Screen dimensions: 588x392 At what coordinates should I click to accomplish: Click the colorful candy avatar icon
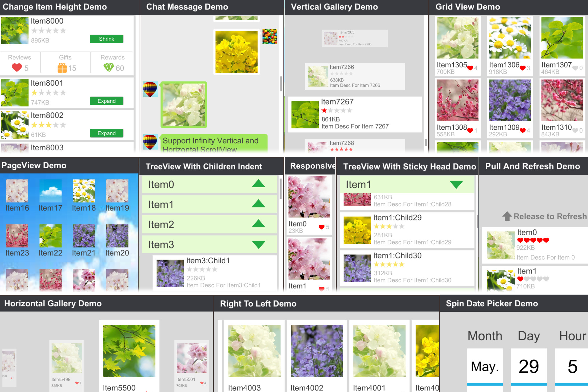pyautogui.click(x=270, y=36)
